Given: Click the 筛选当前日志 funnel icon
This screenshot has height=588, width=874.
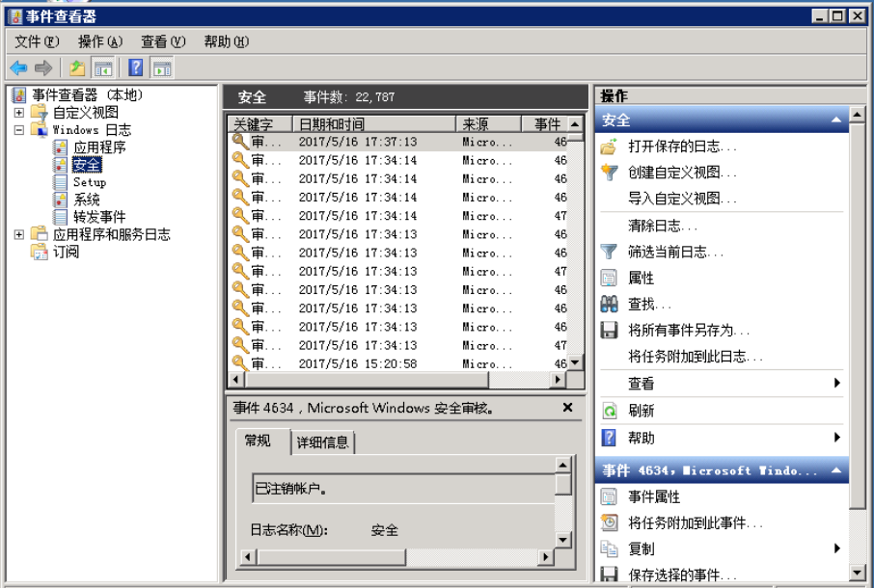Looking at the screenshot, I should click(x=609, y=252).
